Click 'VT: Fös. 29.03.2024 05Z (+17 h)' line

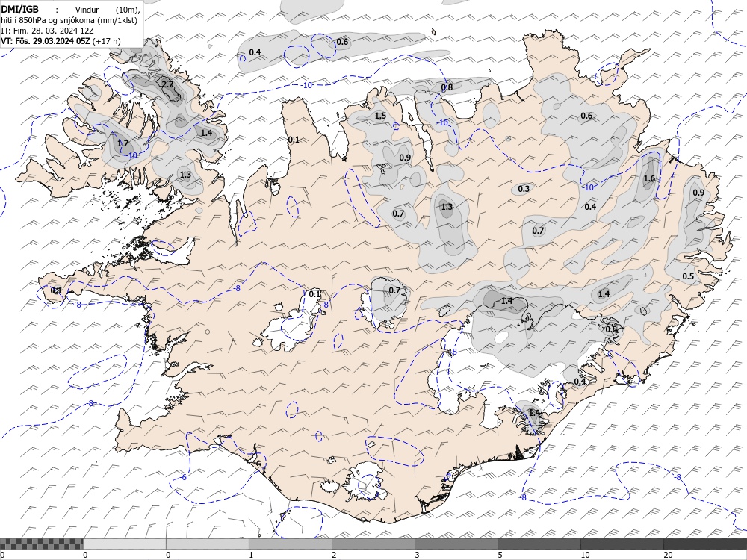click(x=61, y=41)
